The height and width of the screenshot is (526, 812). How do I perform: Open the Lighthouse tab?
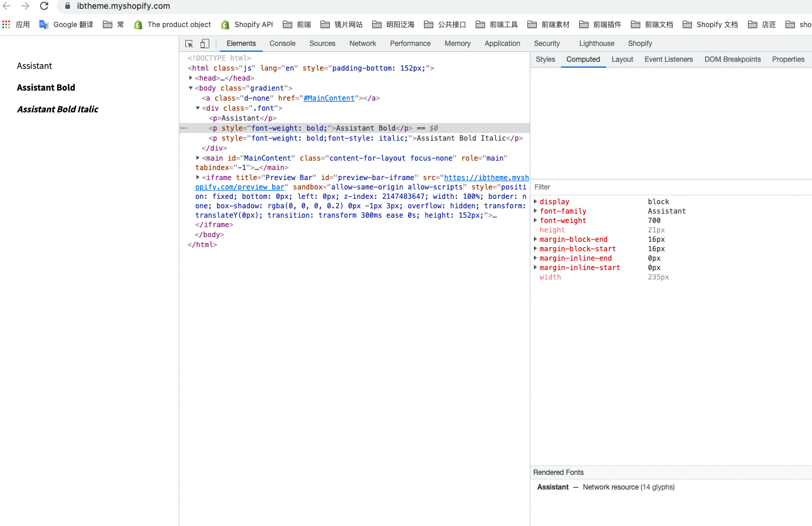coord(597,44)
